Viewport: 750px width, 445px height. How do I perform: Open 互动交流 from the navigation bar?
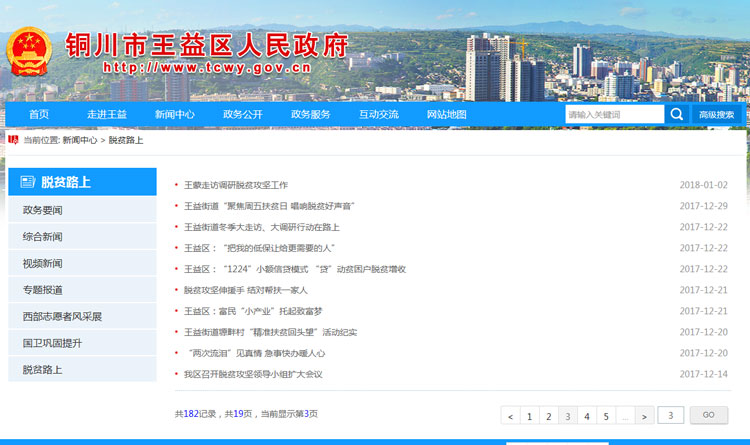tap(378, 115)
